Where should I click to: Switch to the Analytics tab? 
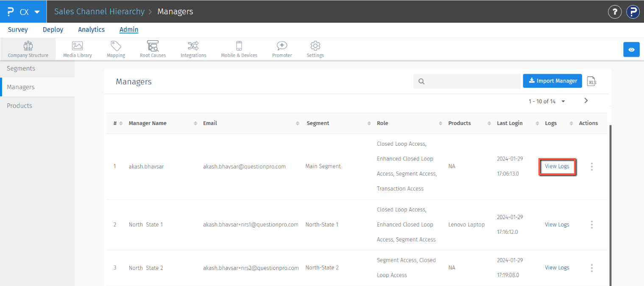[91, 30]
